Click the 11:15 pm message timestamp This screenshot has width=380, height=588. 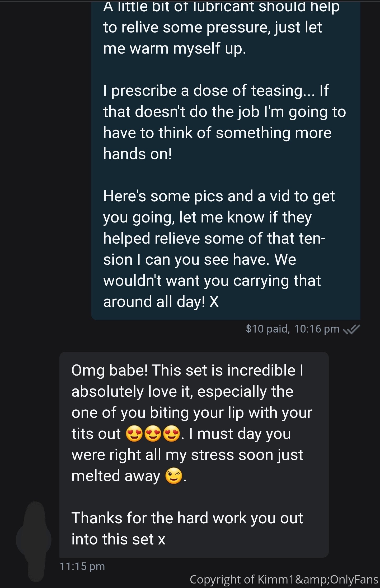pos(82,566)
